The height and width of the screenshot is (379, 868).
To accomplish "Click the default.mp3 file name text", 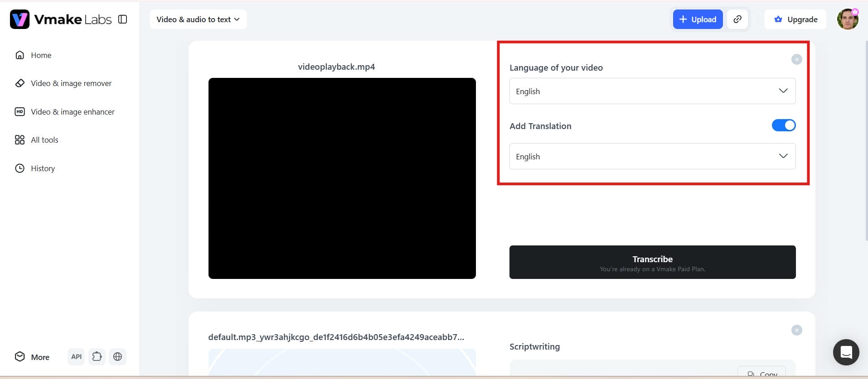I will pos(336,337).
